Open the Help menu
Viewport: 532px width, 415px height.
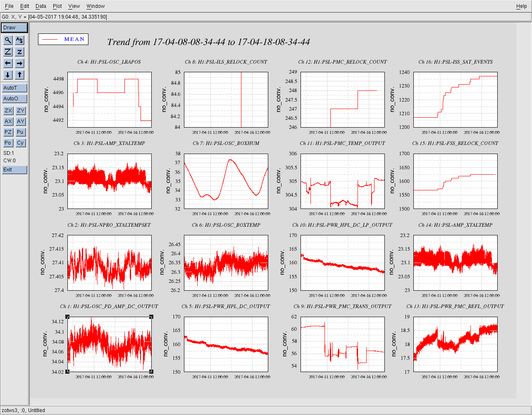521,6
